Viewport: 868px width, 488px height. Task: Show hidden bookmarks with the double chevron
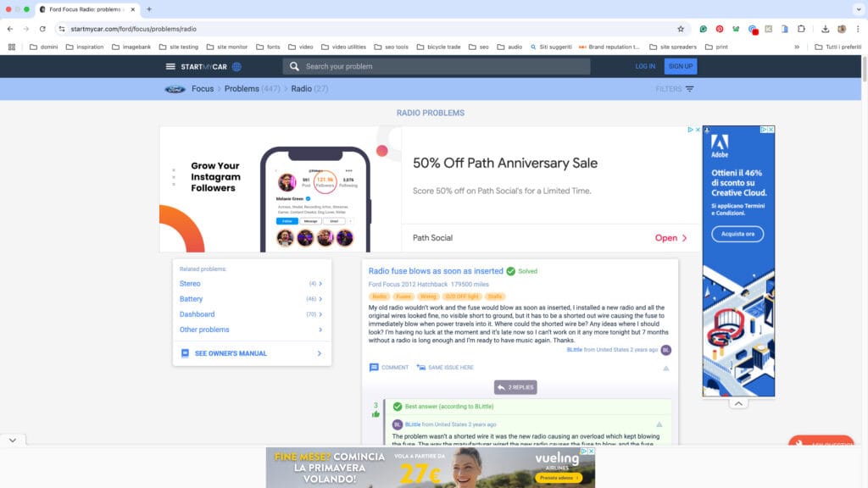point(797,47)
